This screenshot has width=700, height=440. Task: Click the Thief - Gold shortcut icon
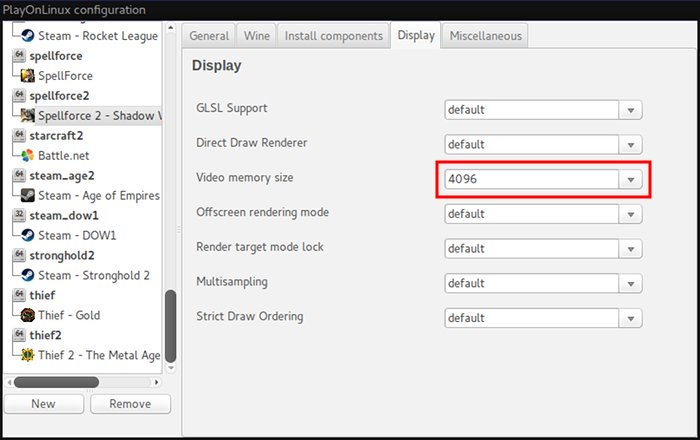pos(28,315)
